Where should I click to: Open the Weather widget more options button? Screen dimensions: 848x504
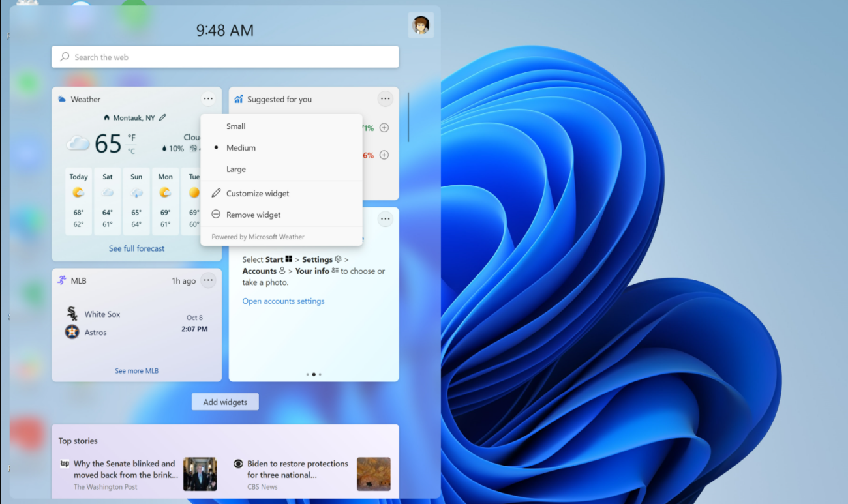[208, 99]
